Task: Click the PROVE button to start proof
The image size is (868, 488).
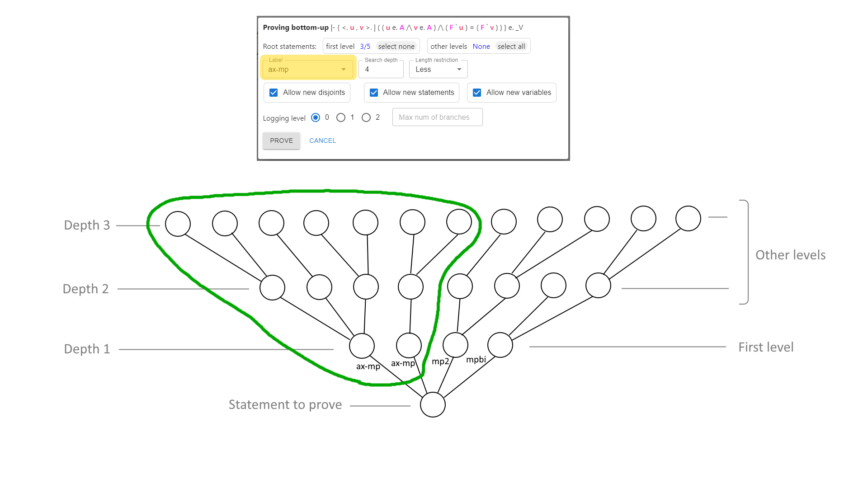Action: (x=281, y=140)
